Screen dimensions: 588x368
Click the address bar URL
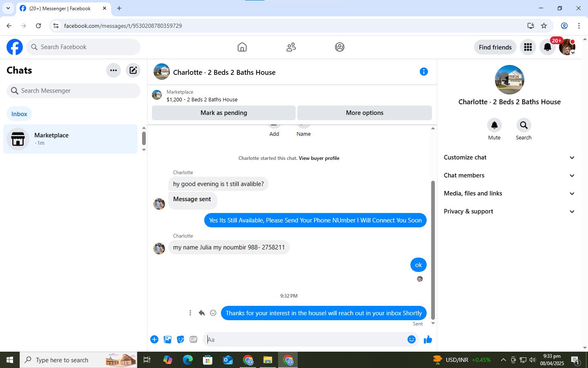(x=123, y=26)
